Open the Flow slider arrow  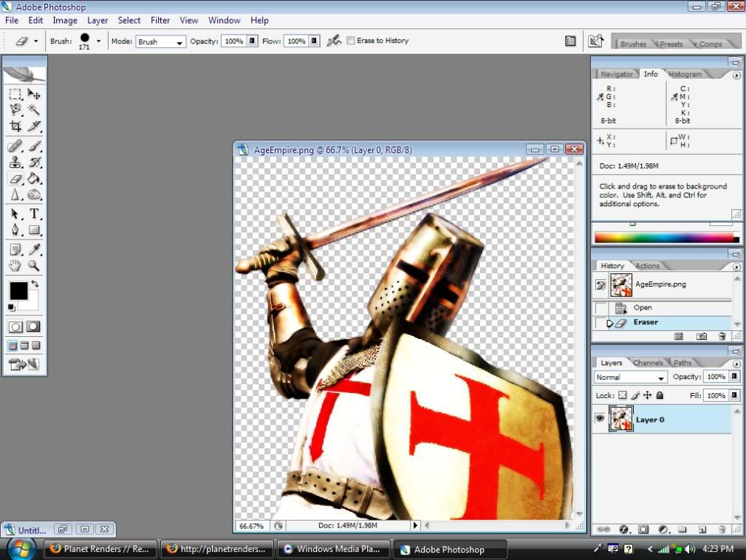[314, 41]
